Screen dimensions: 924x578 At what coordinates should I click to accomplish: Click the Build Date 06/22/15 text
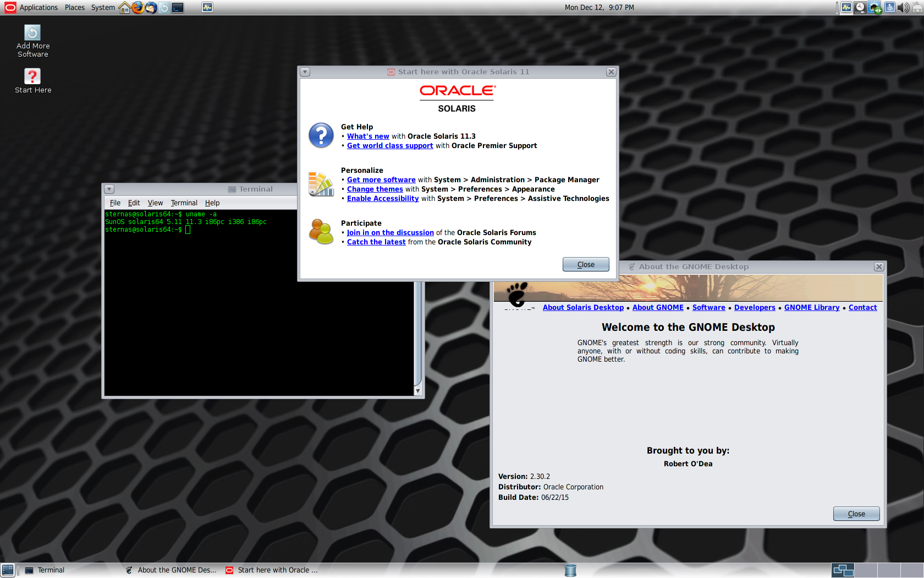tap(533, 497)
